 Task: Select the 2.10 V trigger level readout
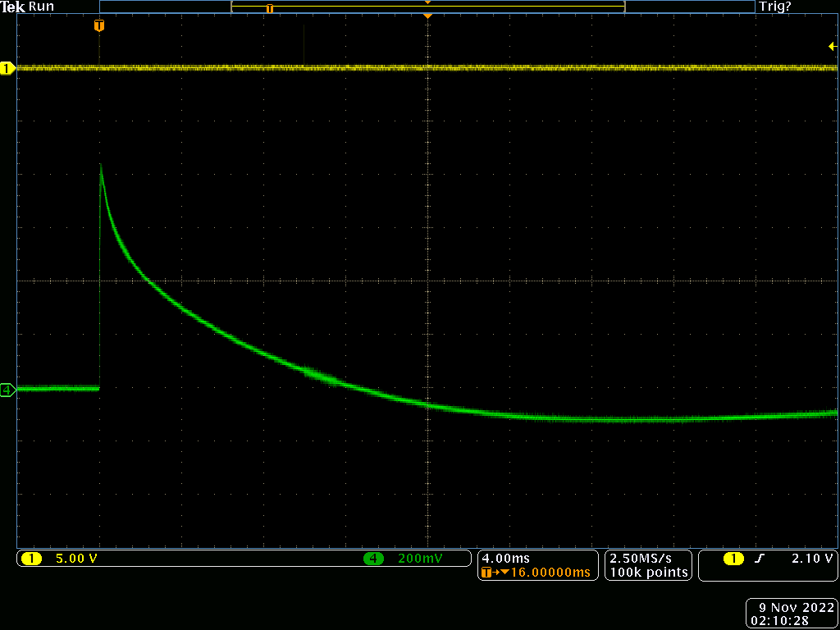coord(812,559)
